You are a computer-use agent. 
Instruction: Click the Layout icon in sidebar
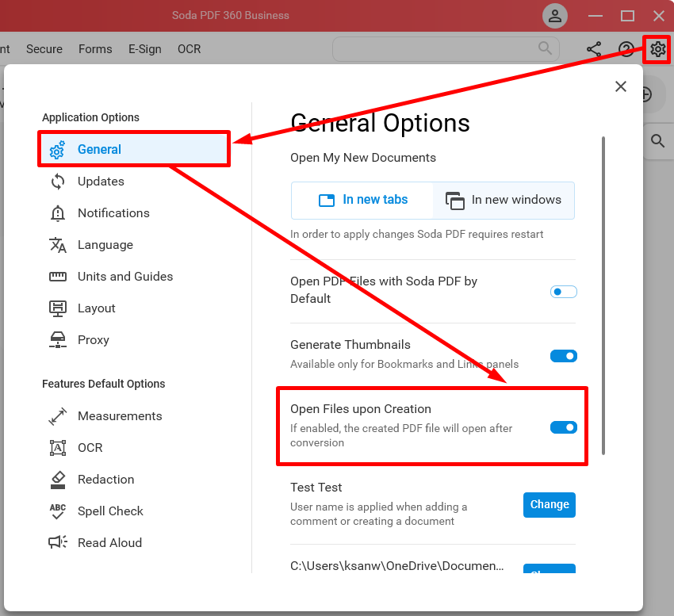point(58,308)
